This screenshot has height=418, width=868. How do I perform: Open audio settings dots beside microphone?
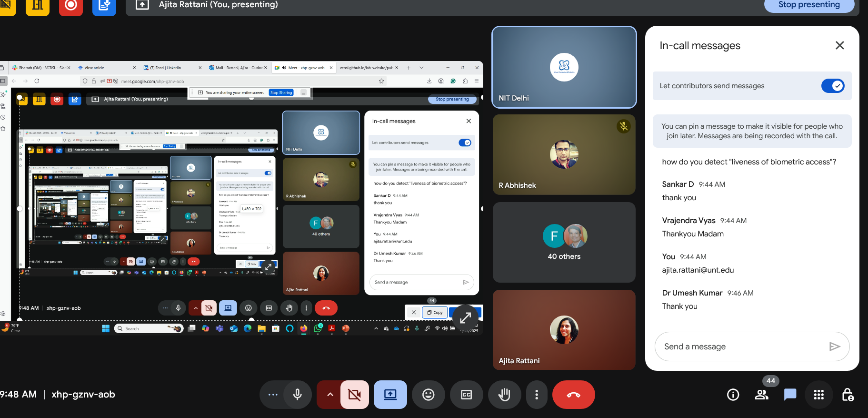coord(272,395)
